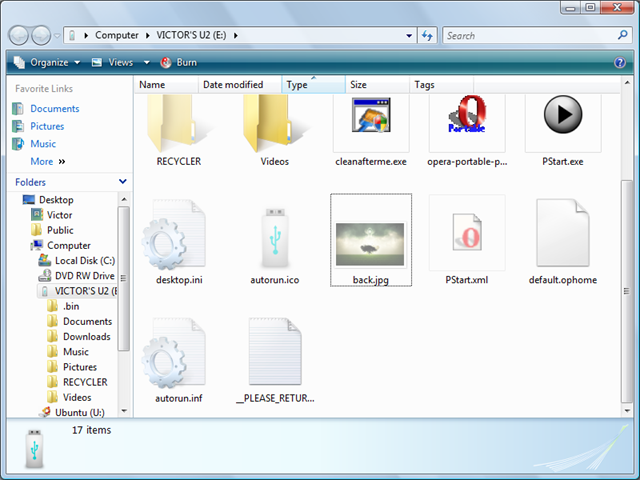The height and width of the screenshot is (480, 640).
Task: Click the refresh arrows button
Action: point(427,36)
